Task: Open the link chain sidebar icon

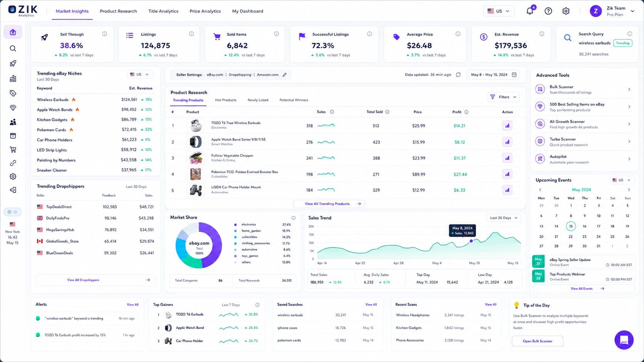Action: pyautogui.click(x=13, y=163)
